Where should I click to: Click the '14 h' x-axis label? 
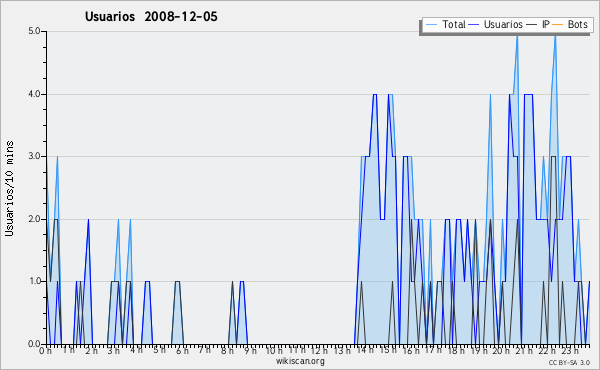pyautogui.click(x=365, y=350)
